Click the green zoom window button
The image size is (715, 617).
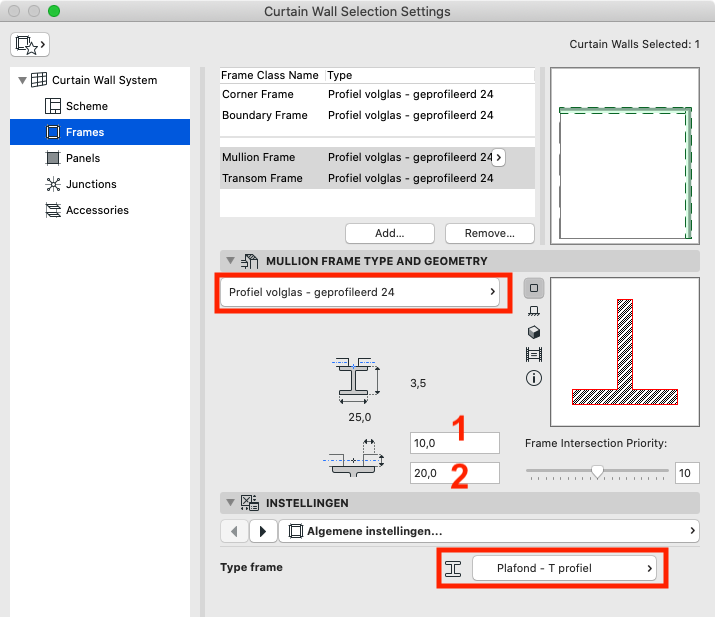click(x=54, y=11)
